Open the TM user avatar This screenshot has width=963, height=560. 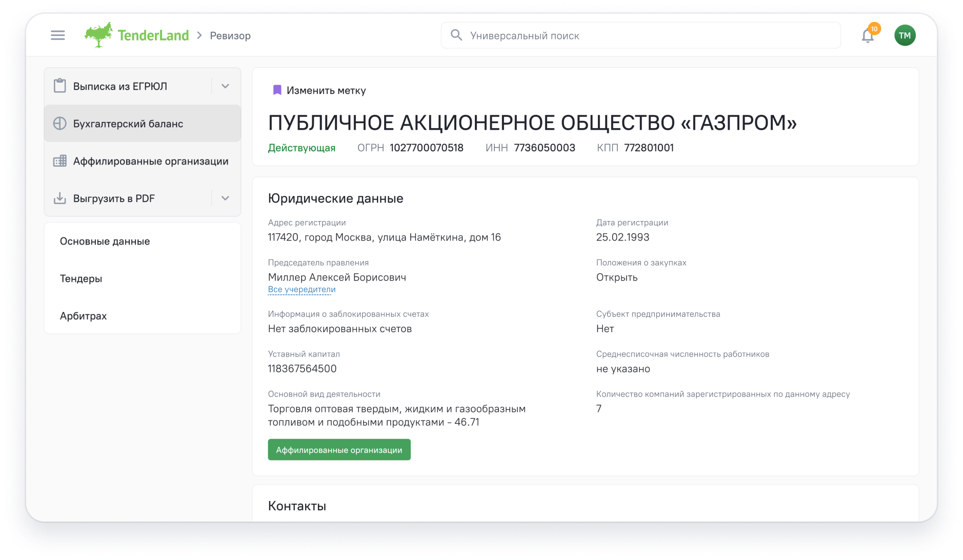pos(905,35)
